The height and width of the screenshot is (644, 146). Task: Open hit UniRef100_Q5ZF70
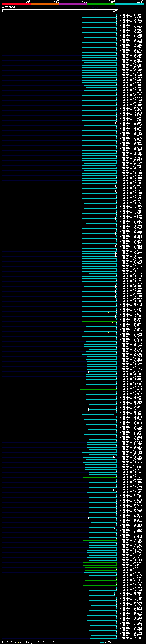tap(131, 306)
